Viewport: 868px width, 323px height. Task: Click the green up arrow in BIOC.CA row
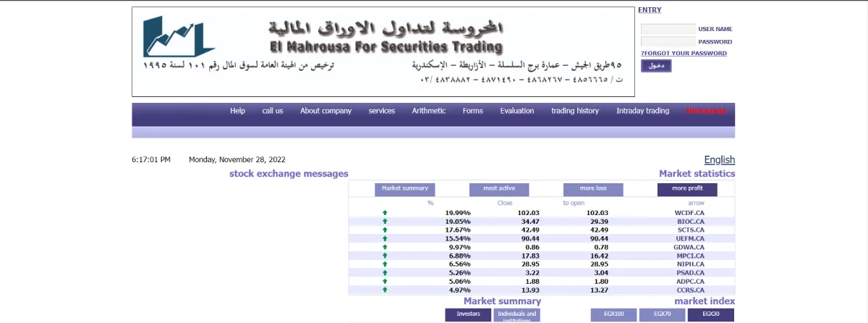point(385,222)
